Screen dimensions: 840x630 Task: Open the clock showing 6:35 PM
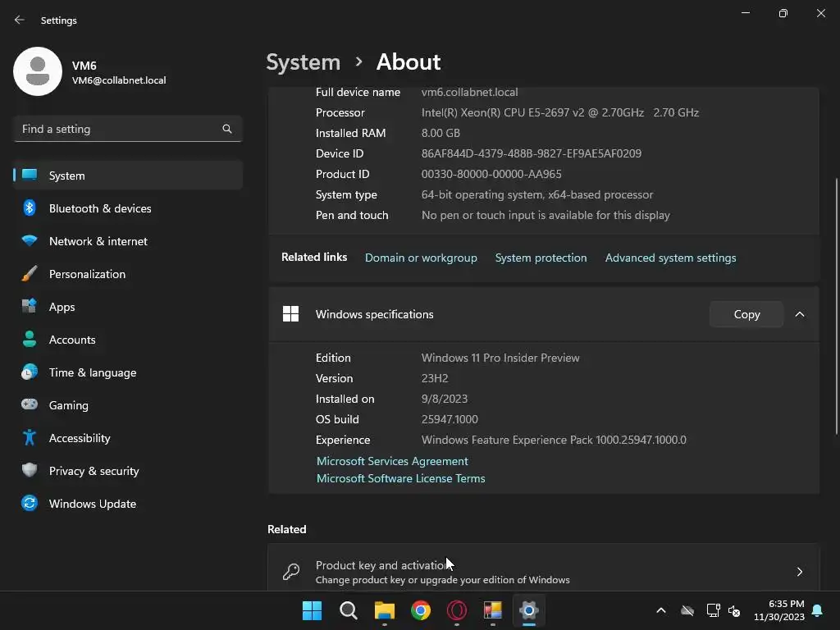point(779,610)
